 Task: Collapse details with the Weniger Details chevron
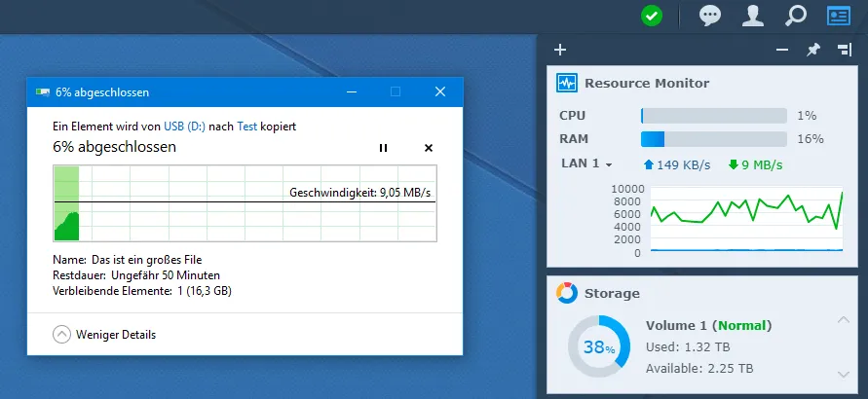pyautogui.click(x=61, y=335)
